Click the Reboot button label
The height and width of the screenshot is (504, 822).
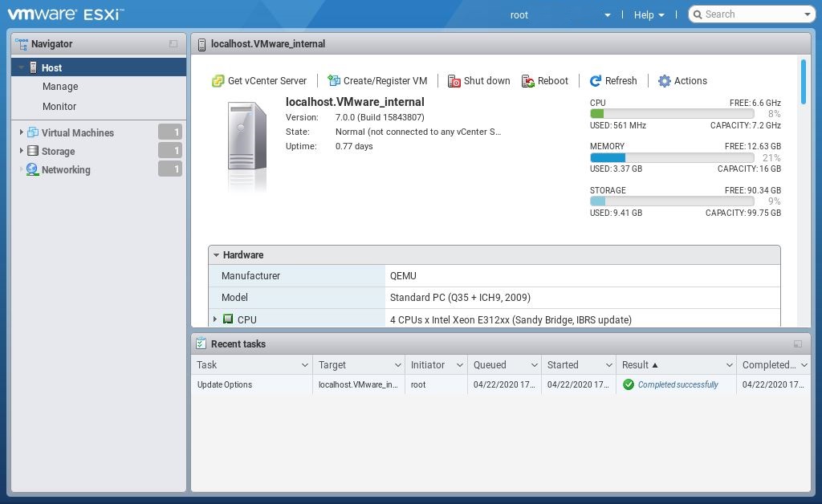point(553,81)
